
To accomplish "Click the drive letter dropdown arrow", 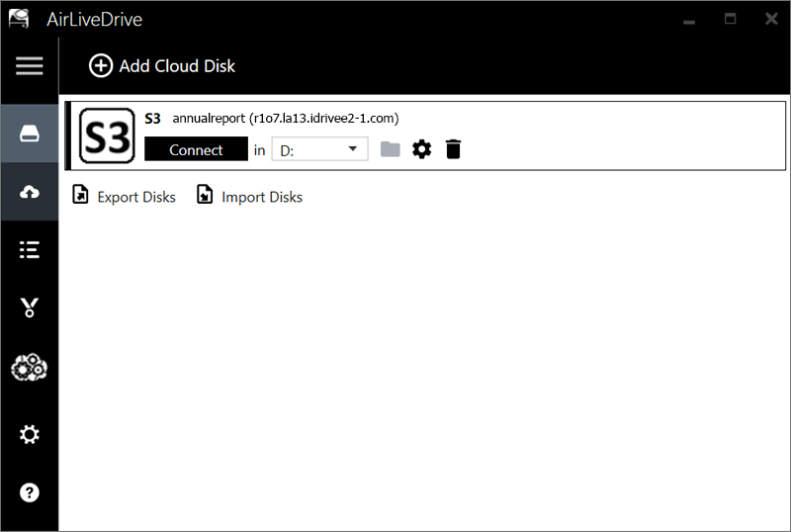I will coord(353,149).
